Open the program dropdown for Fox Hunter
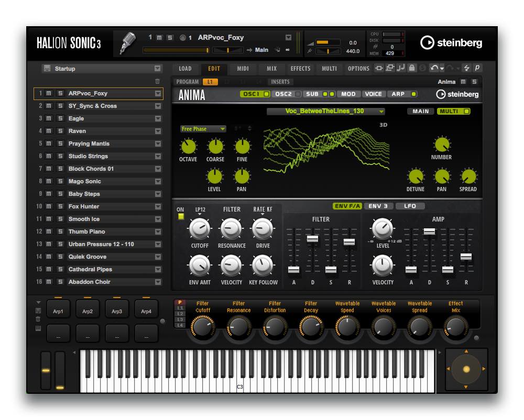 coord(158,207)
